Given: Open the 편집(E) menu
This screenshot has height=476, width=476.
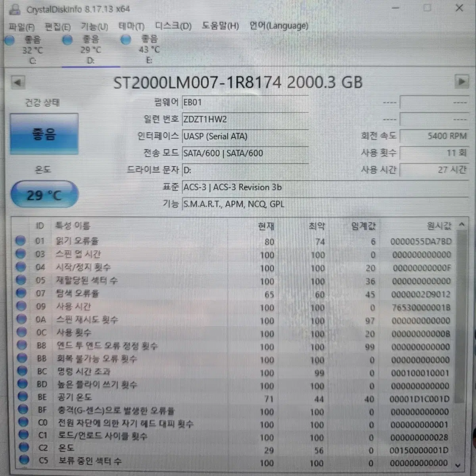Looking at the screenshot, I should [x=58, y=27].
